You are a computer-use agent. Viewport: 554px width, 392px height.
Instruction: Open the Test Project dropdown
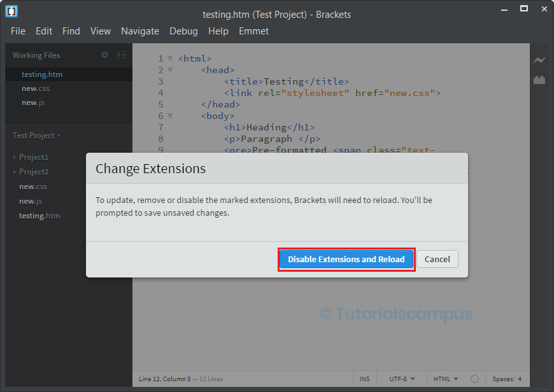tap(36, 136)
